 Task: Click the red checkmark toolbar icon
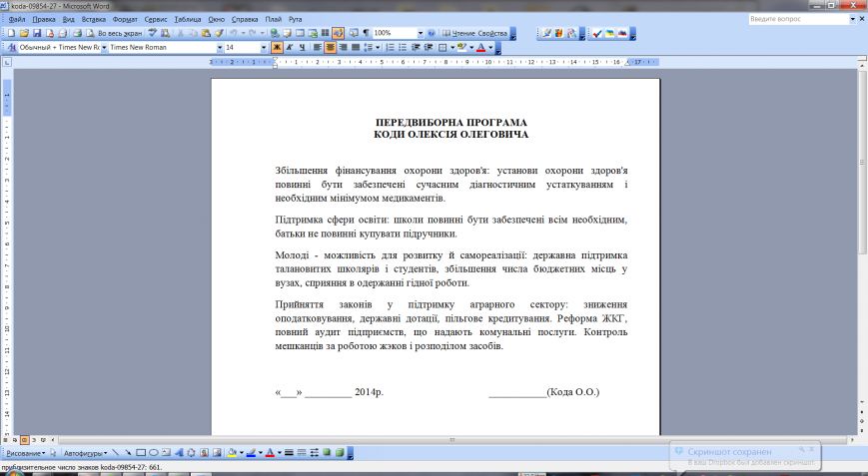tap(596, 33)
